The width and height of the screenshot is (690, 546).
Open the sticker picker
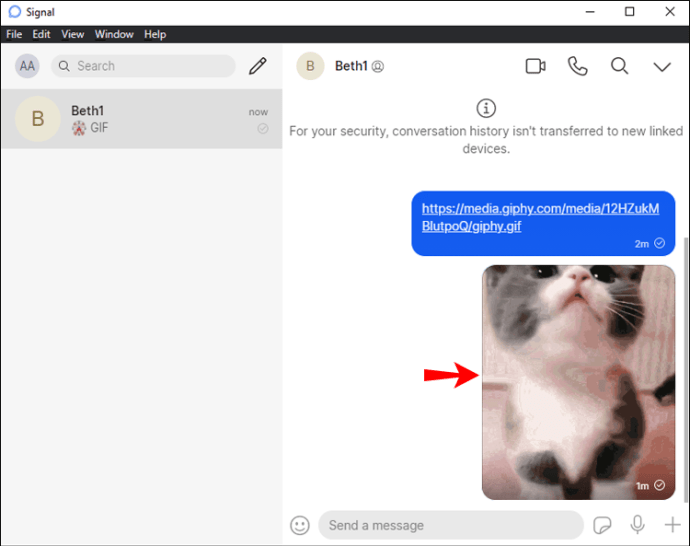[x=602, y=525]
